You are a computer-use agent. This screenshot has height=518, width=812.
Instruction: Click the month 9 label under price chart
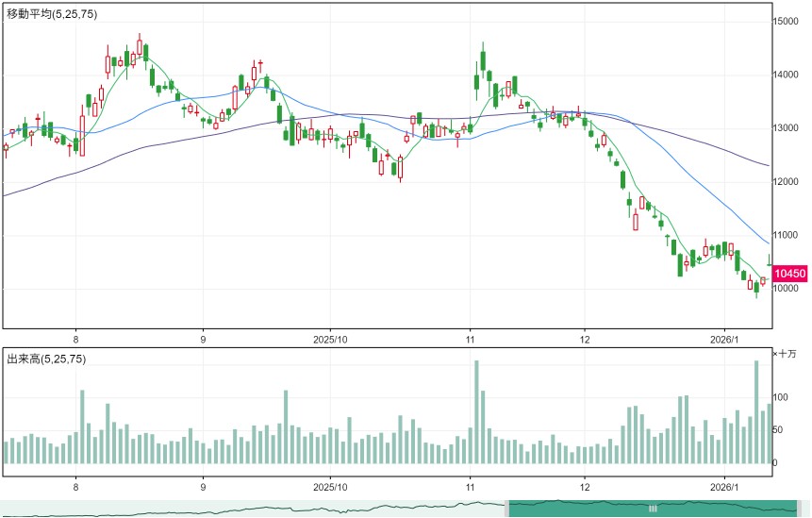click(203, 340)
